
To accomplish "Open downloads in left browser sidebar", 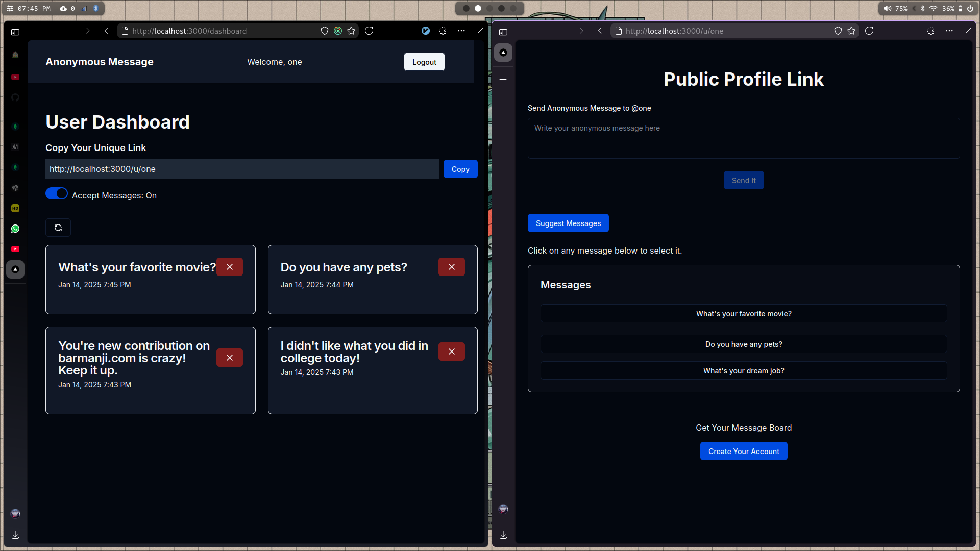I will coord(15,535).
